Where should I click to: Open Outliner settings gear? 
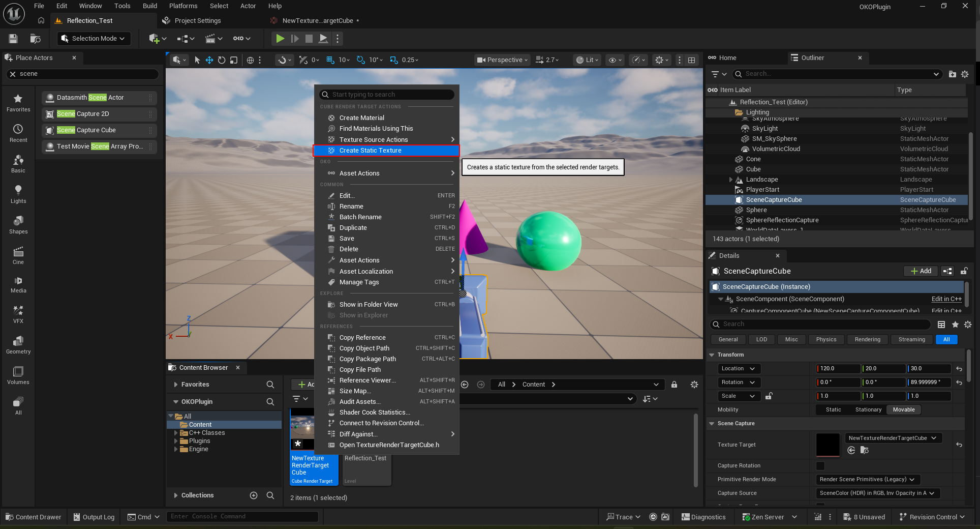(965, 74)
